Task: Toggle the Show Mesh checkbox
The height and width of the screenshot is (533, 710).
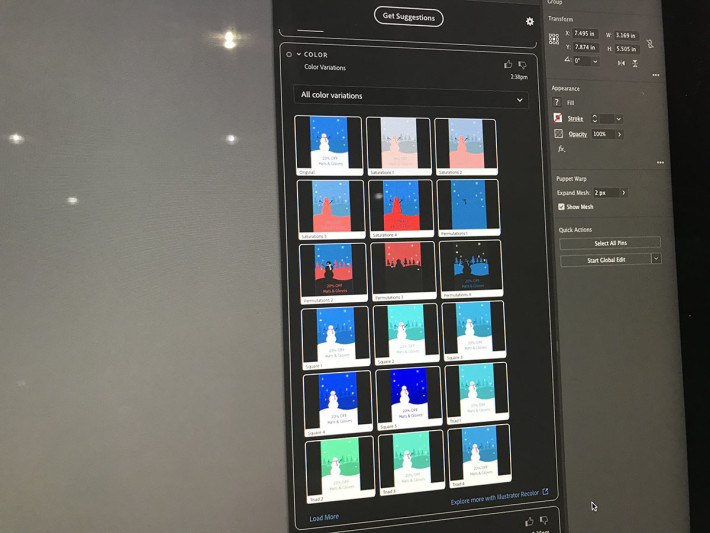Action: coord(561,206)
